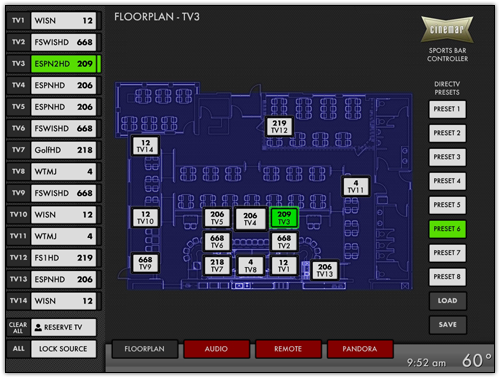This screenshot has height=378, width=500.
Task: Choose Preset 2 from DirecTV presets
Action: pyautogui.click(x=447, y=133)
